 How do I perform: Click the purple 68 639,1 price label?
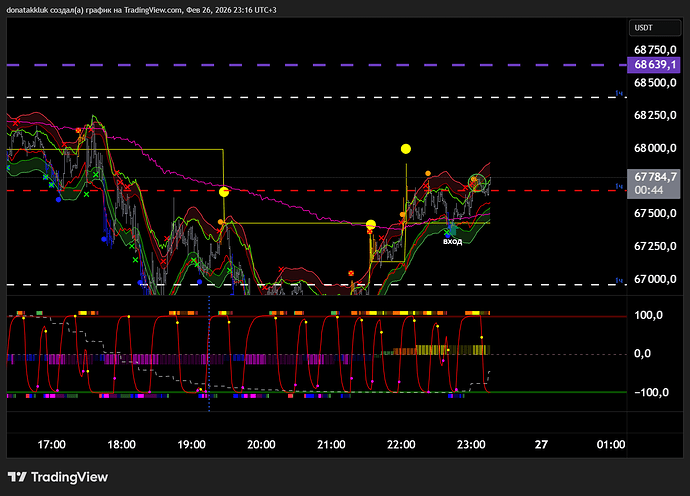point(653,65)
